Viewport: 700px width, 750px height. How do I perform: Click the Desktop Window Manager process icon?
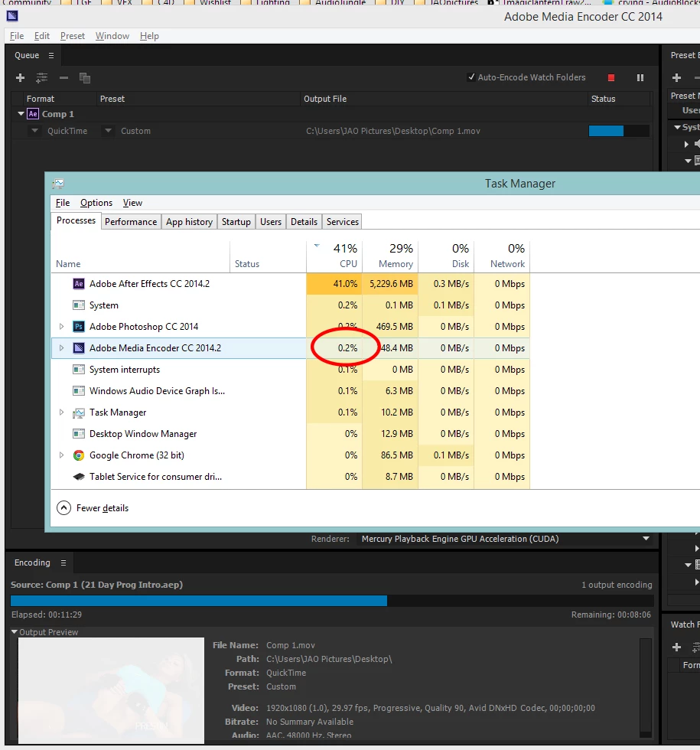pyautogui.click(x=78, y=434)
